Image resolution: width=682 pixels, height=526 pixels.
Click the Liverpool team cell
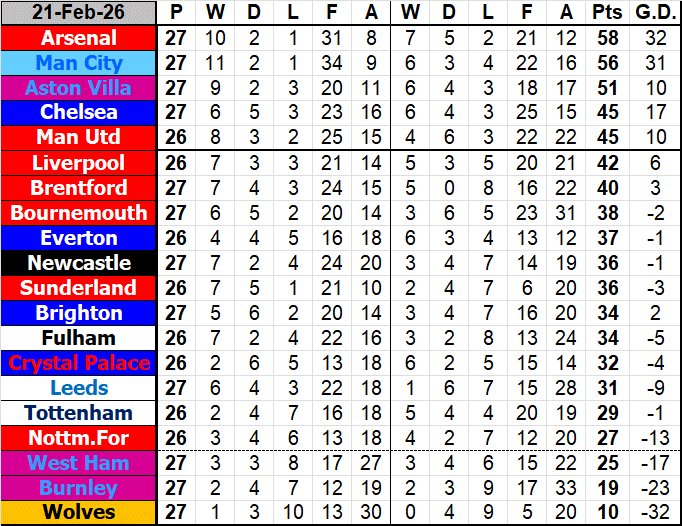coord(79,163)
